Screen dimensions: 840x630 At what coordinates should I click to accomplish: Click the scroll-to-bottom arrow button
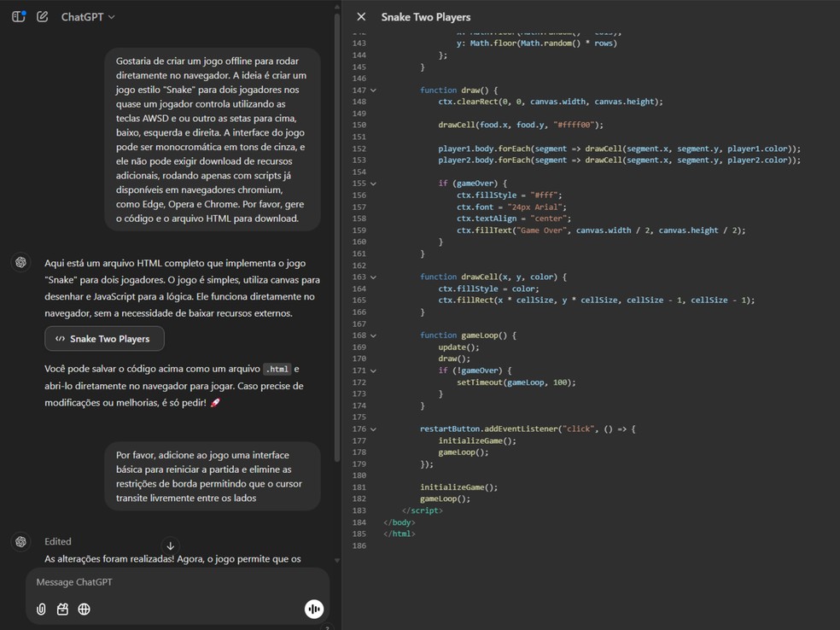click(x=170, y=545)
